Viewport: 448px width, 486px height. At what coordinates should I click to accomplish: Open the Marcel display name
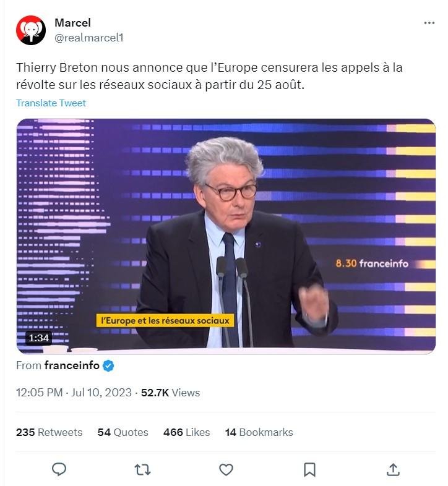72,23
